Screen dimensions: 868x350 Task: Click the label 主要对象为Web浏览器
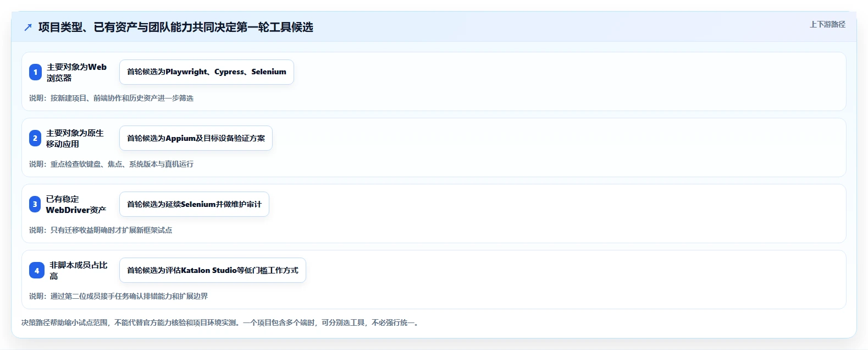point(77,72)
